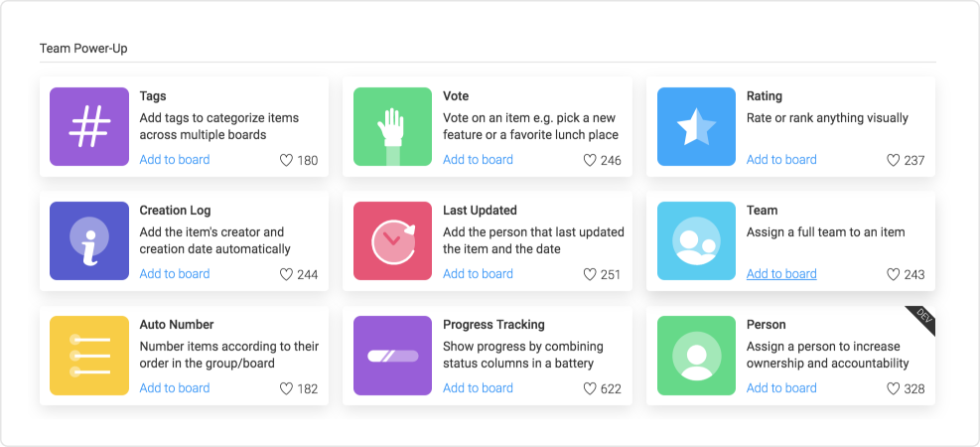Click the green Person avatar icon
980x447 pixels.
pyautogui.click(x=696, y=355)
